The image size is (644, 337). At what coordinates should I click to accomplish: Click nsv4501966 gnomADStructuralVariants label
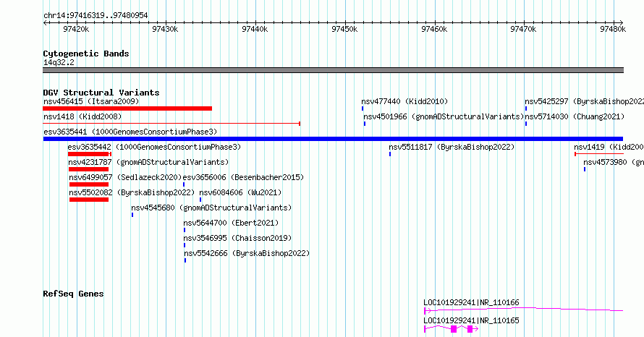coord(444,116)
